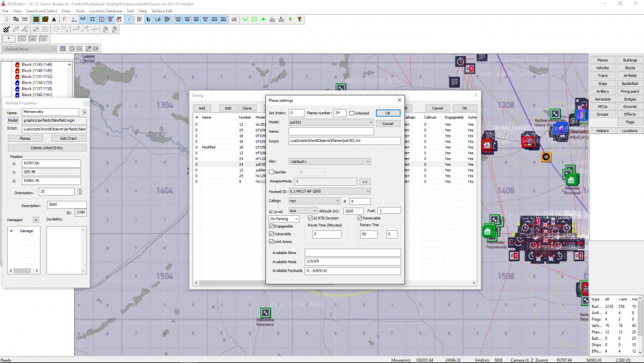Enable the Unlimited planes checkbox
The height and width of the screenshot is (363, 644).
(352, 113)
